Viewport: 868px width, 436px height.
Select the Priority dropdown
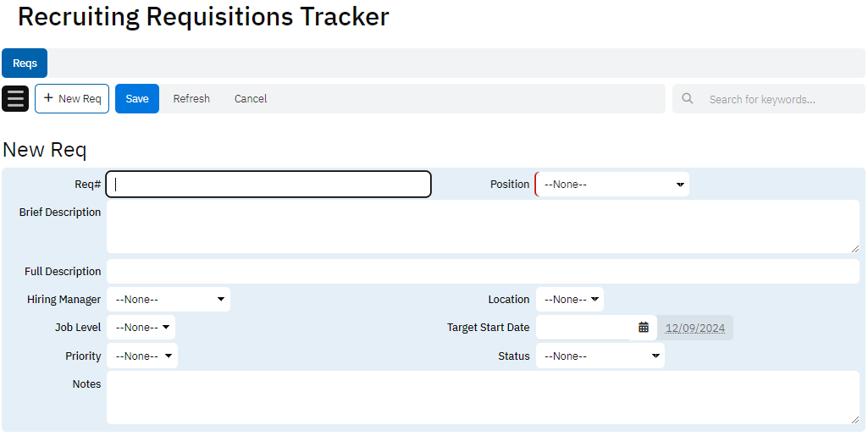[x=141, y=356]
